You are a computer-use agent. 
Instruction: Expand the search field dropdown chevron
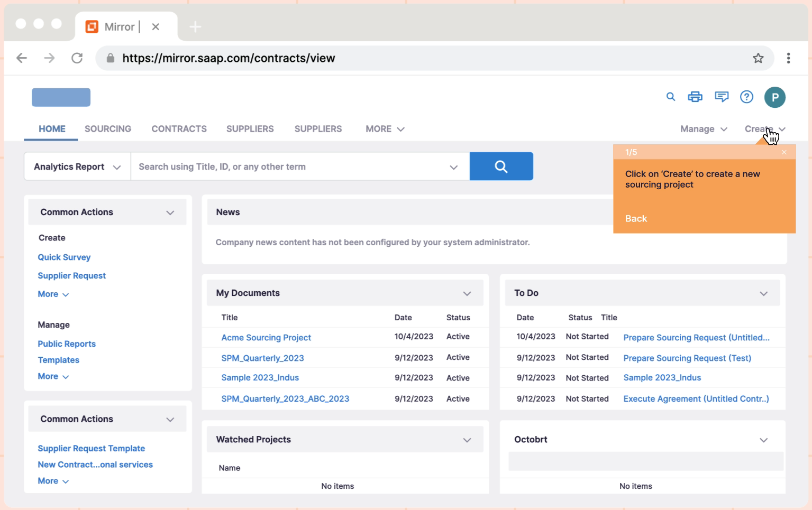click(x=453, y=167)
